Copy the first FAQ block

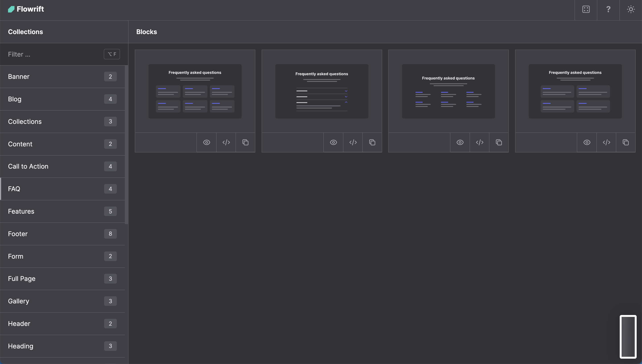(x=245, y=143)
